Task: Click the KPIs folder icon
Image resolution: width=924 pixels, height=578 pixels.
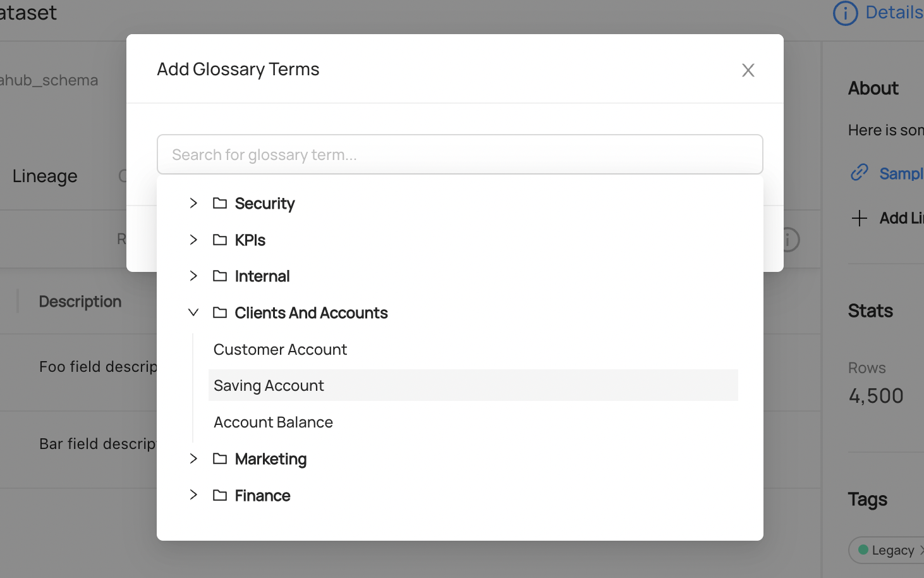Action: pos(220,240)
